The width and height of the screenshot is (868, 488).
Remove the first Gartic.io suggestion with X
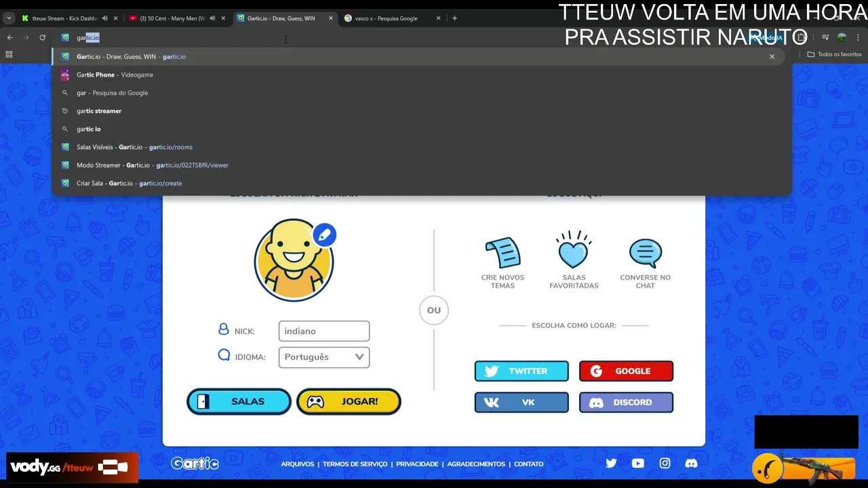(772, 57)
